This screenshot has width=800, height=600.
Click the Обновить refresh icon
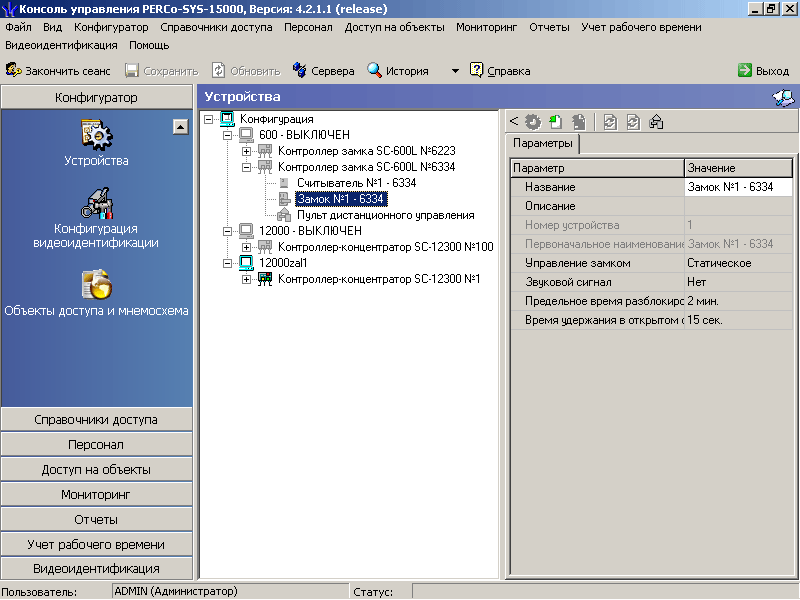pos(218,70)
